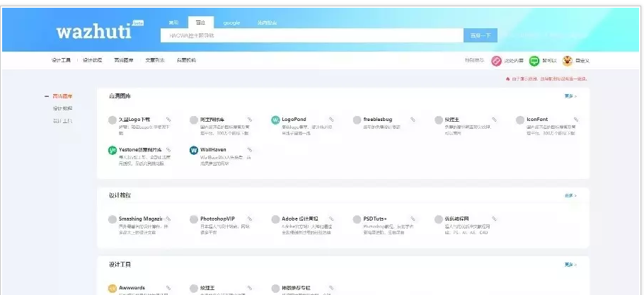The image size is (644, 295).
Task: Select the highlighted white search tab
Action: [x=200, y=23]
